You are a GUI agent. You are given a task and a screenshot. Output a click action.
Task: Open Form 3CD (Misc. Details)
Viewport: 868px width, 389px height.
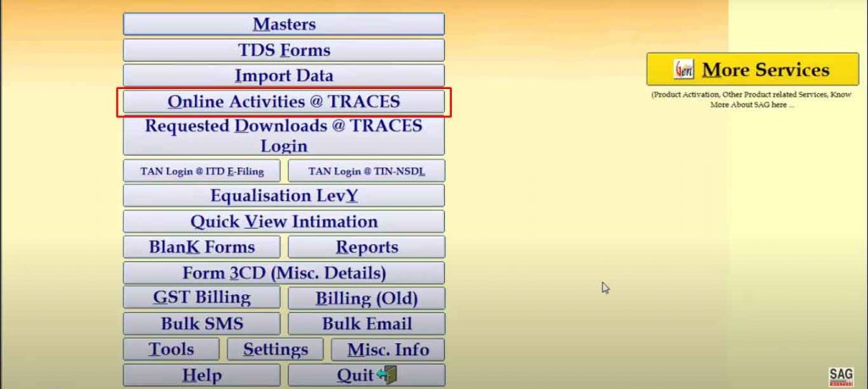pos(283,273)
